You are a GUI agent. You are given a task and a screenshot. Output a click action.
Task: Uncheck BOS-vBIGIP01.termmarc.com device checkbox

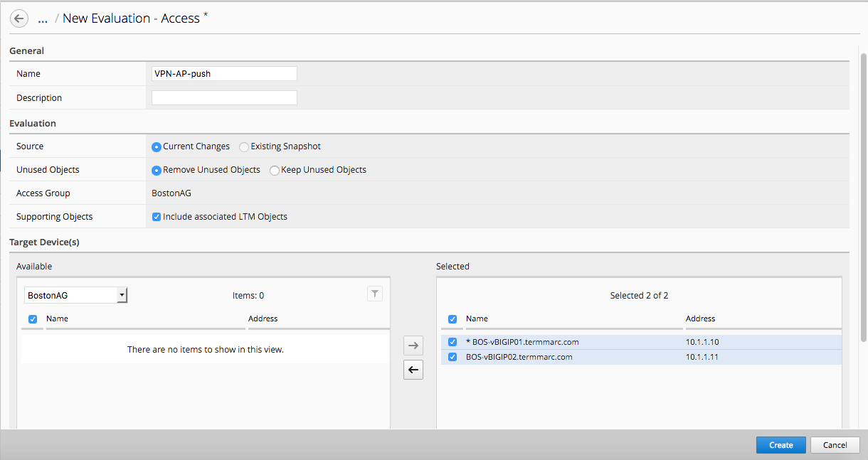pos(452,342)
